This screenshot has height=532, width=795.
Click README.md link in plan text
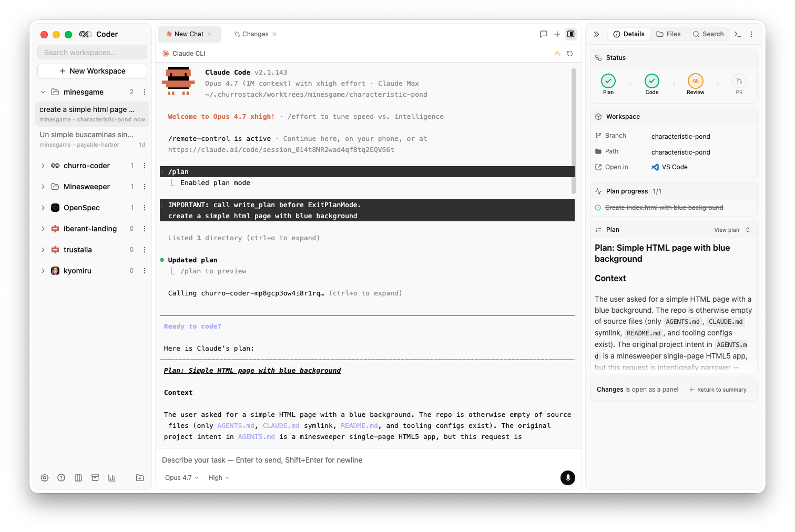tap(359, 426)
